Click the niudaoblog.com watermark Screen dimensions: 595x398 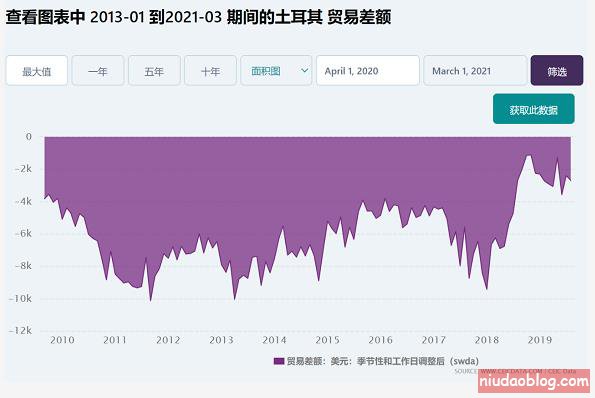click(534, 381)
